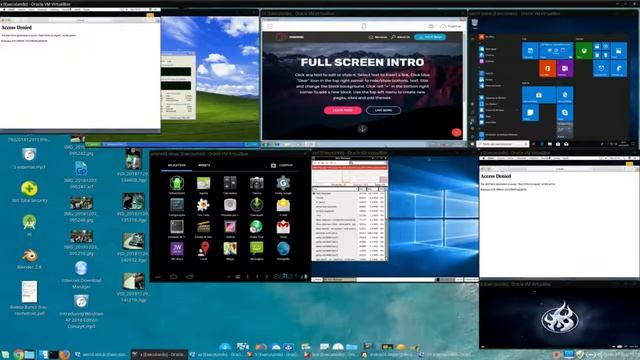Open the Maps app in Android drawer

click(230, 248)
